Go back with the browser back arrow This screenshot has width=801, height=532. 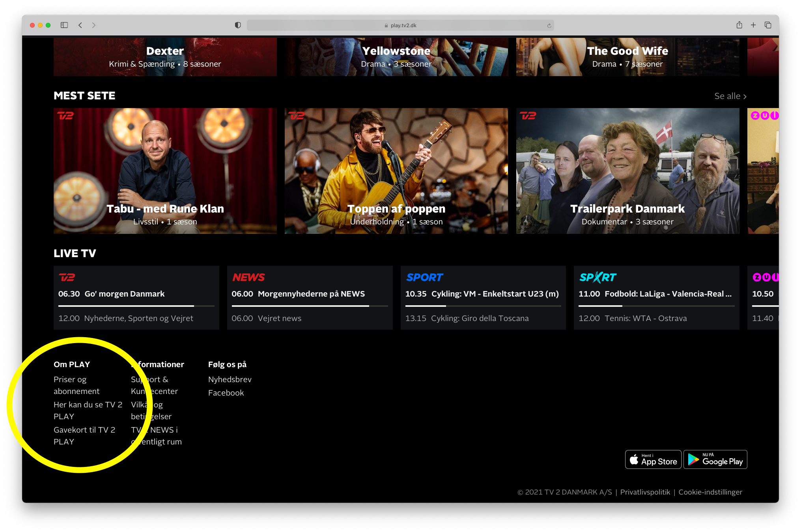[80, 25]
